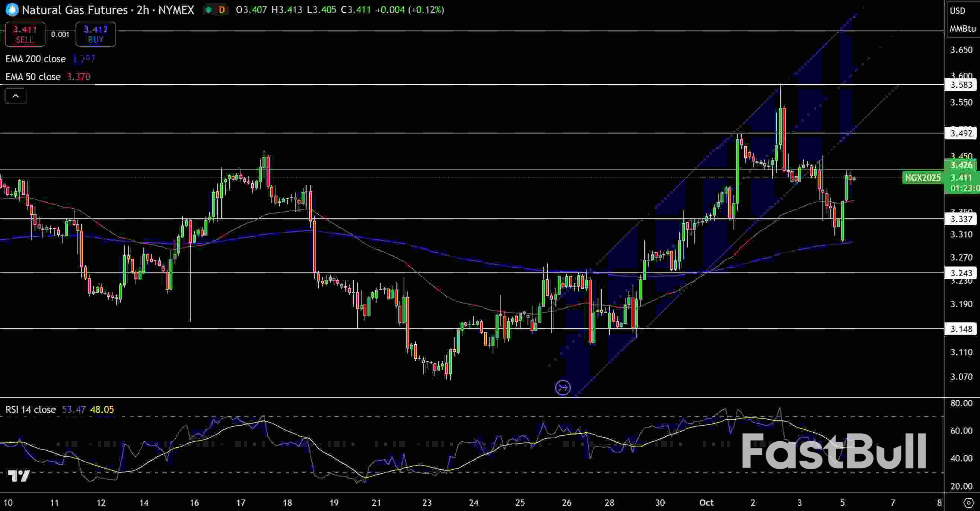This screenshot has height=511, width=980.
Task: Click Oct on the date axis
Action: click(707, 503)
